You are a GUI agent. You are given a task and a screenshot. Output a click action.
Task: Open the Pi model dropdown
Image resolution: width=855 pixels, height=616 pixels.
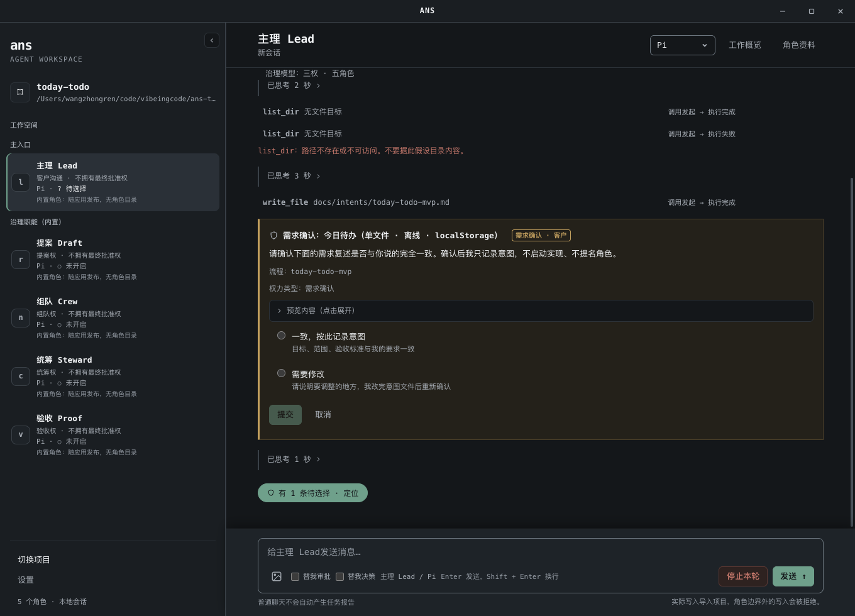pyautogui.click(x=683, y=45)
